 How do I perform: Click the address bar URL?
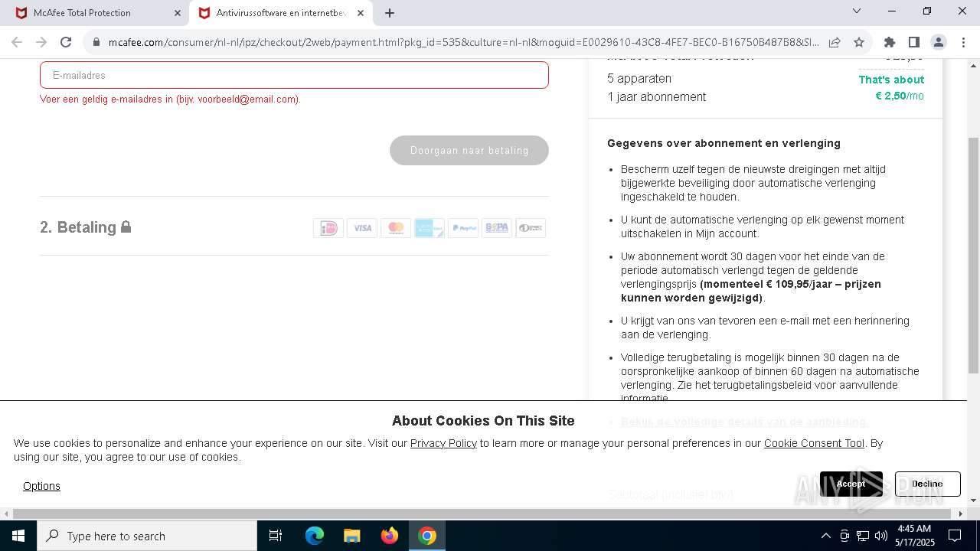[463, 42]
